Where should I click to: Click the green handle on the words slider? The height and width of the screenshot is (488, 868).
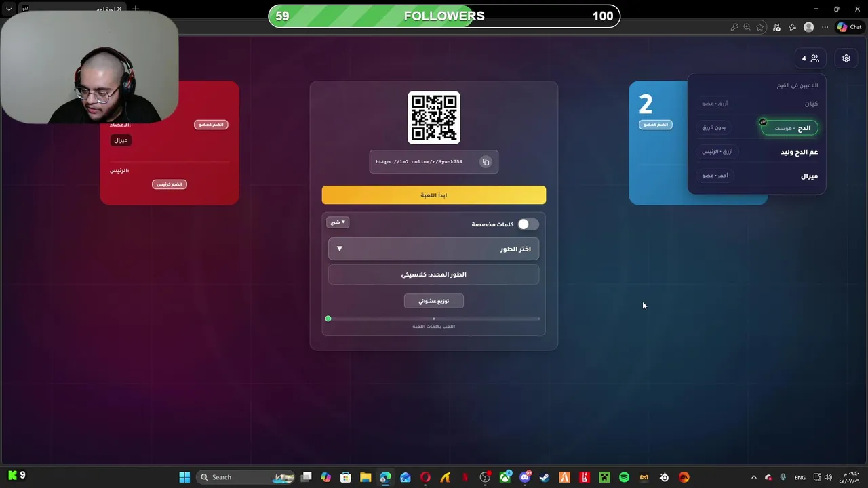[x=328, y=319]
